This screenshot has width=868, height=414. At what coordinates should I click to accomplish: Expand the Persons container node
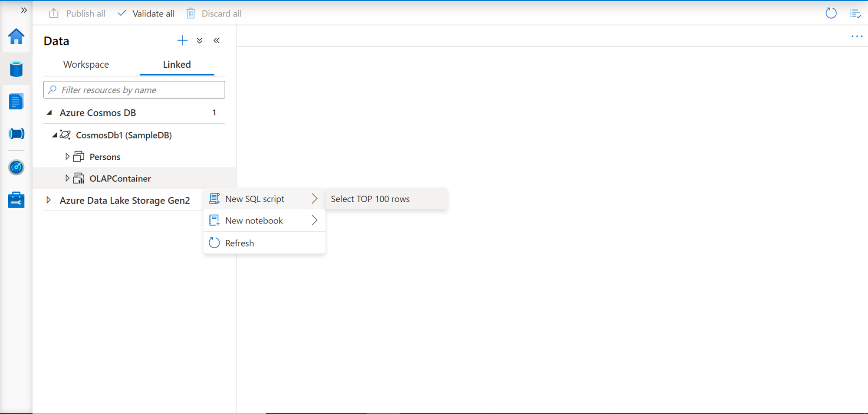(x=67, y=157)
